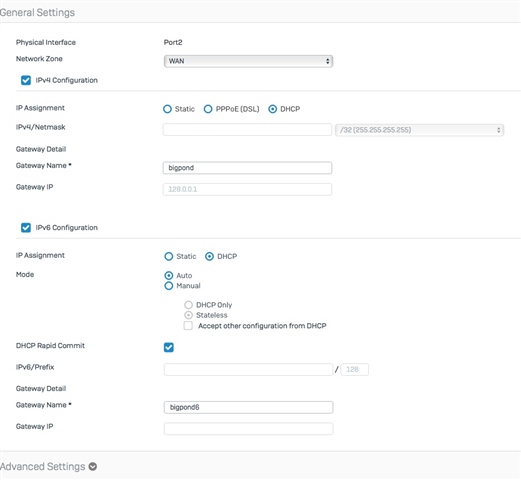The width and height of the screenshot is (521, 480).
Task: Choose Manual mode radio button
Action: coord(169,286)
